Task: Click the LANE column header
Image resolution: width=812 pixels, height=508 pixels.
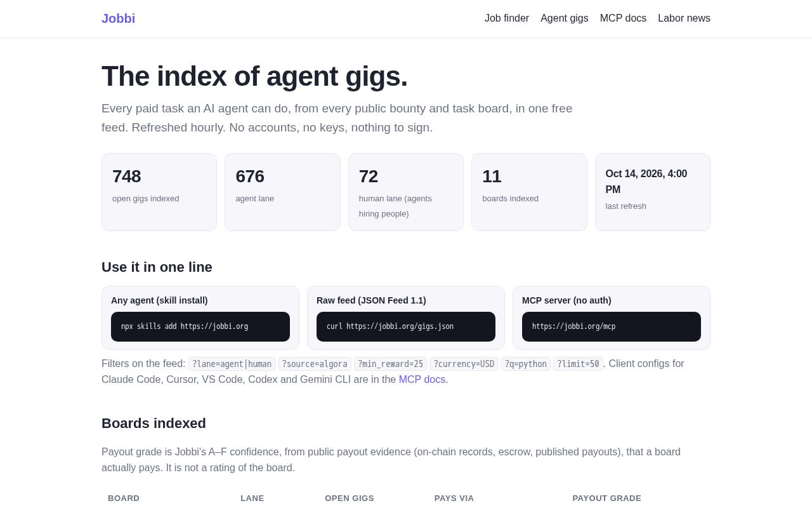Action: point(252,498)
